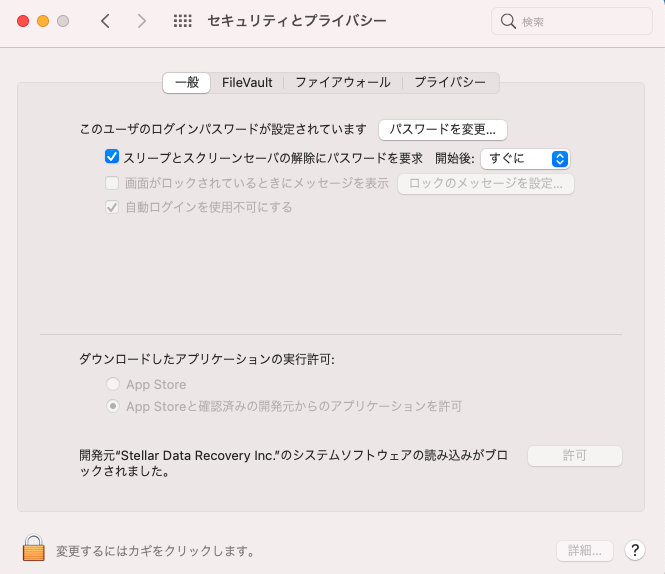Click the magnifying glass search icon

pyautogui.click(x=508, y=21)
